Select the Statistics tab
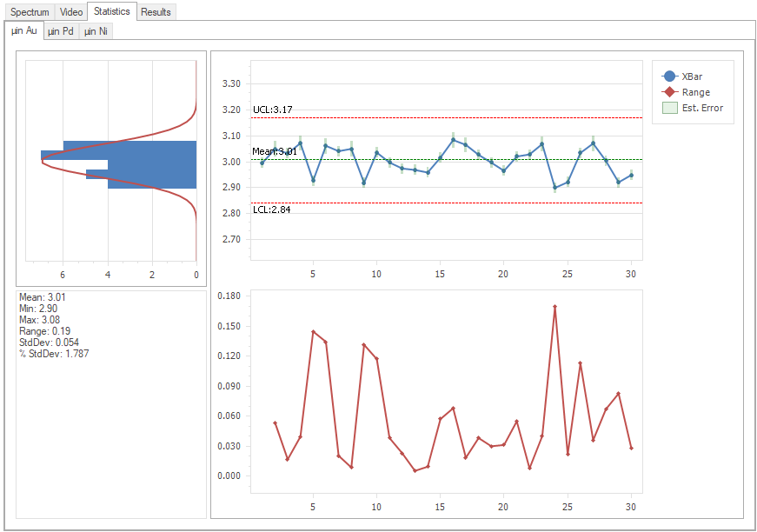The width and height of the screenshot is (757, 532). pyautogui.click(x=112, y=11)
